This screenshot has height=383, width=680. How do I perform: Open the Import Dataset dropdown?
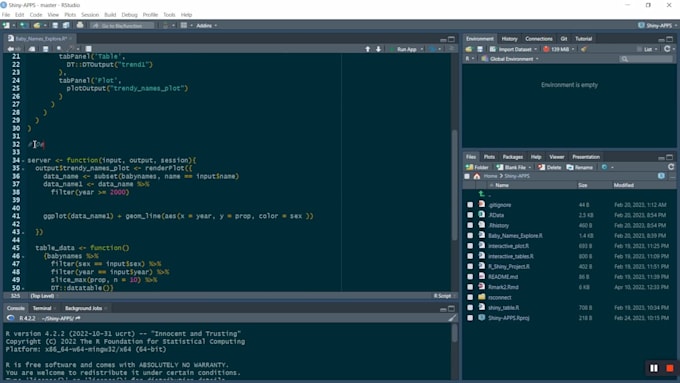pos(513,49)
